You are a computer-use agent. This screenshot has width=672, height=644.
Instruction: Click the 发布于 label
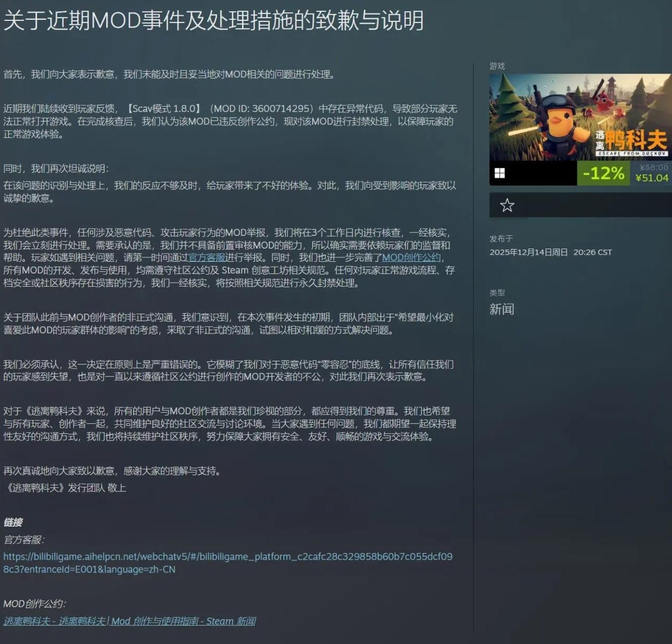click(x=501, y=238)
